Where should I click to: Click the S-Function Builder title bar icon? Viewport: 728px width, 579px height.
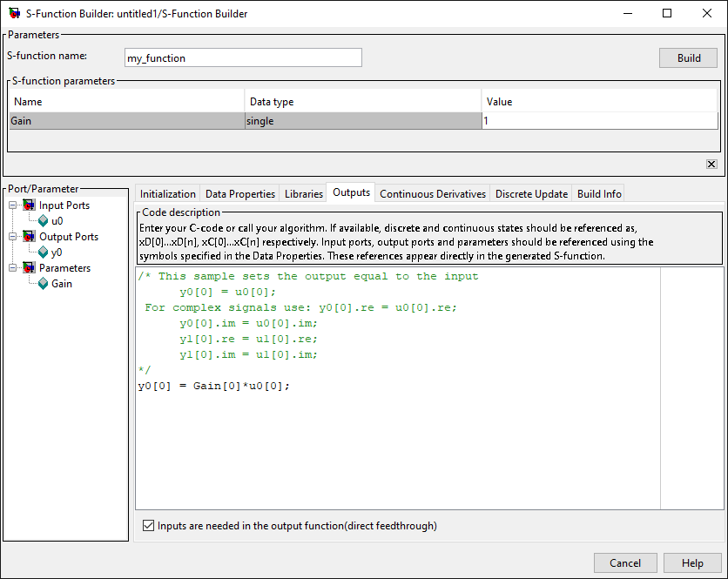pyautogui.click(x=13, y=14)
